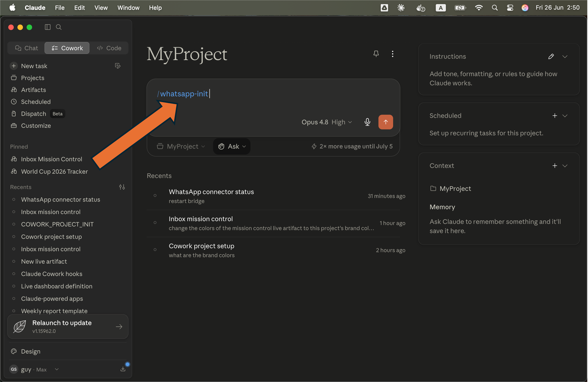Open the Wi-Fi menu bar icon
The width and height of the screenshot is (588, 382).
479,8
